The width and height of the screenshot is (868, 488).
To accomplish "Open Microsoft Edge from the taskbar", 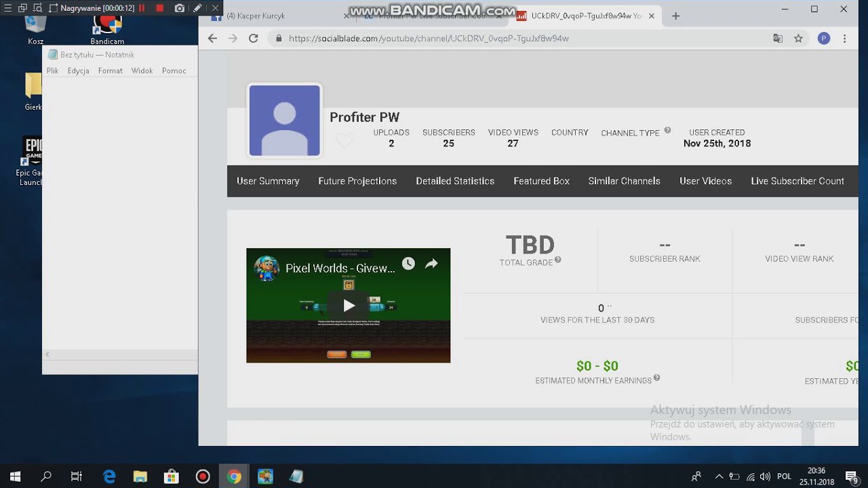I will [x=108, y=476].
